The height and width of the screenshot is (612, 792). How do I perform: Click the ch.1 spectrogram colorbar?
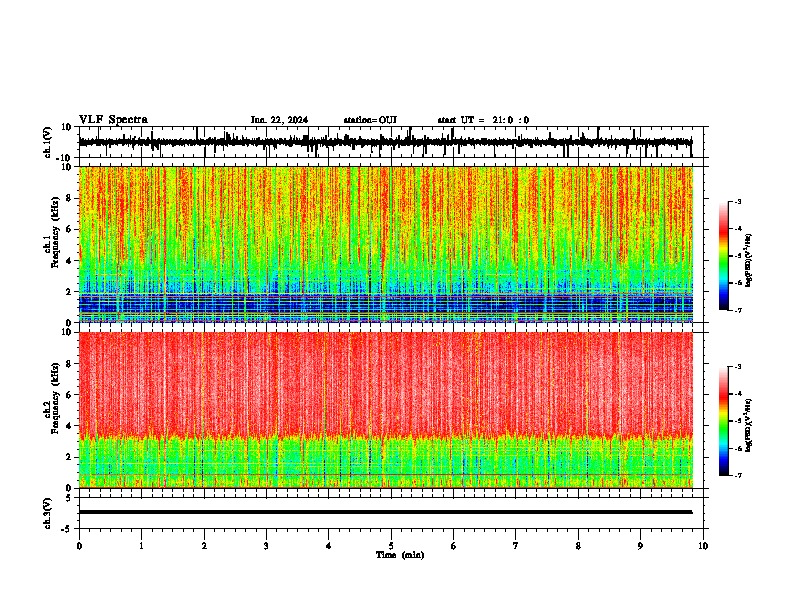click(x=724, y=256)
